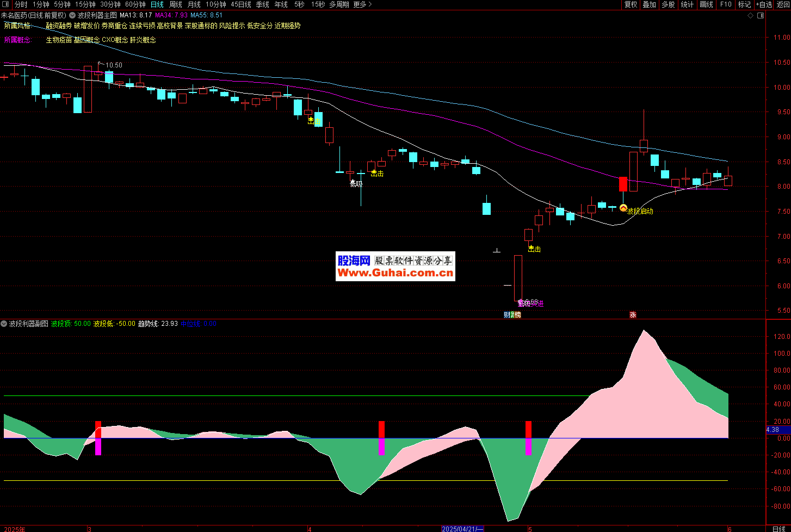Screen dimensions: 791x532
Task: Click the 日线 label at the bottom right
Action: click(x=778, y=528)
